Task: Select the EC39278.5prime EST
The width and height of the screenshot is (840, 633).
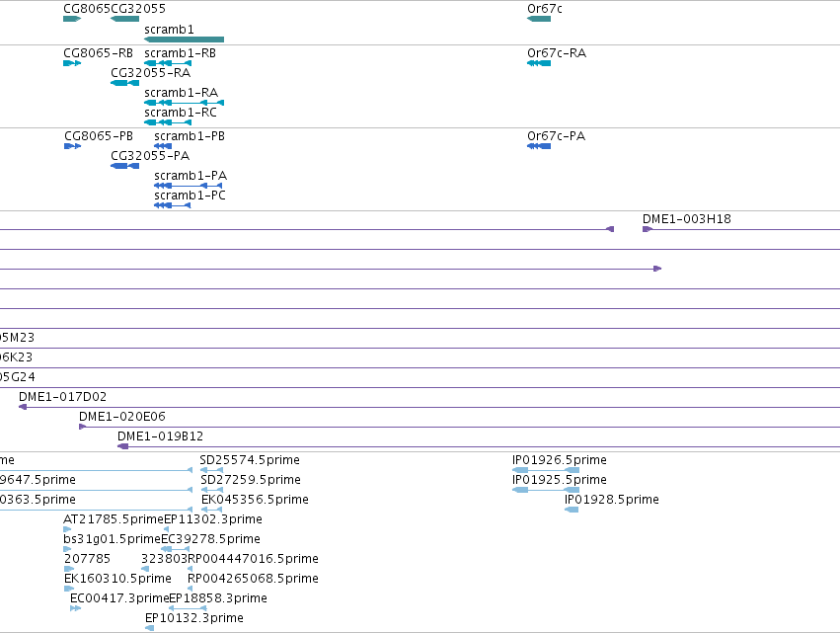Action: tap(175, 549)
